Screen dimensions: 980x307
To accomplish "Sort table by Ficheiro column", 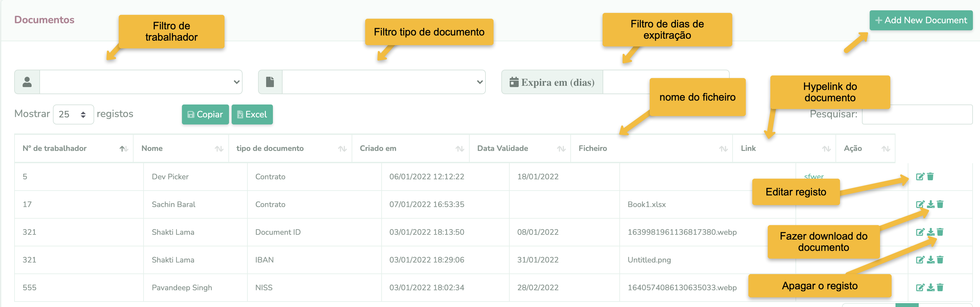I will click(652, 148).
